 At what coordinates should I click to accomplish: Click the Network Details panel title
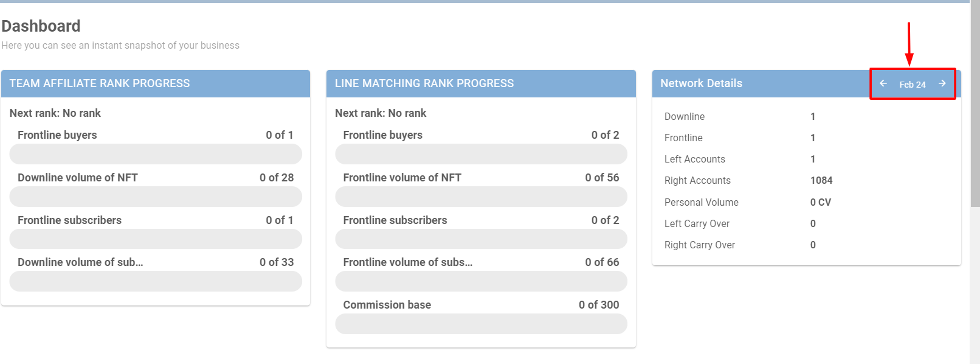click(701, 83)
